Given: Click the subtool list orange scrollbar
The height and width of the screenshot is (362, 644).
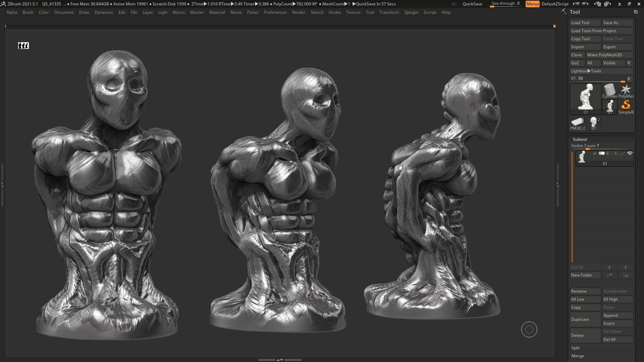Looking at the screenshot, I should pos(572,207).
